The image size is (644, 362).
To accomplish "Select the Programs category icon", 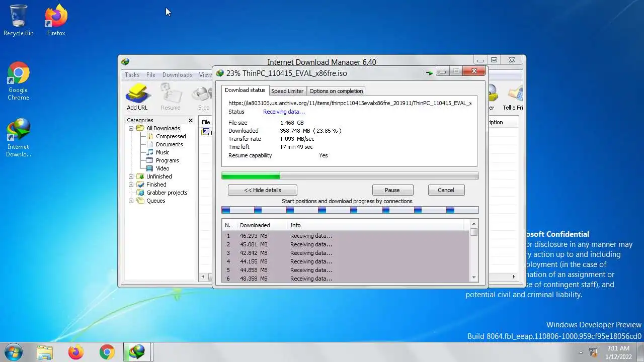I will pyautogui.click(x=150, y=160).
